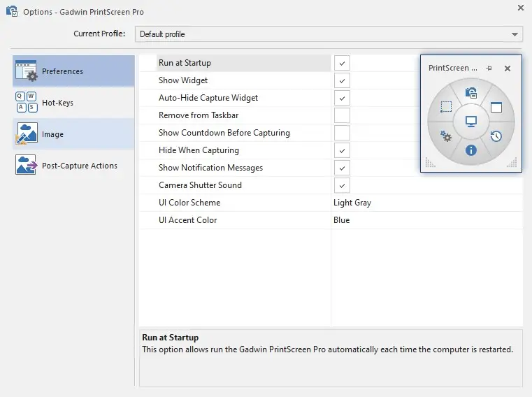Image resolution: width=532 pixels, height=397 pixels.
Task: Select the Preferences section label
Action: pyautogui.click(x=62, y=71)
